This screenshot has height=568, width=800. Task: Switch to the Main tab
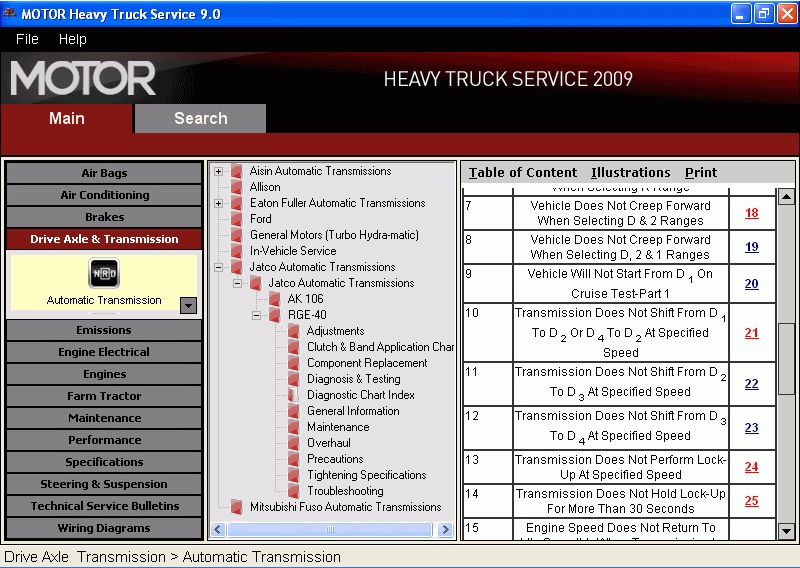(67, 118)
